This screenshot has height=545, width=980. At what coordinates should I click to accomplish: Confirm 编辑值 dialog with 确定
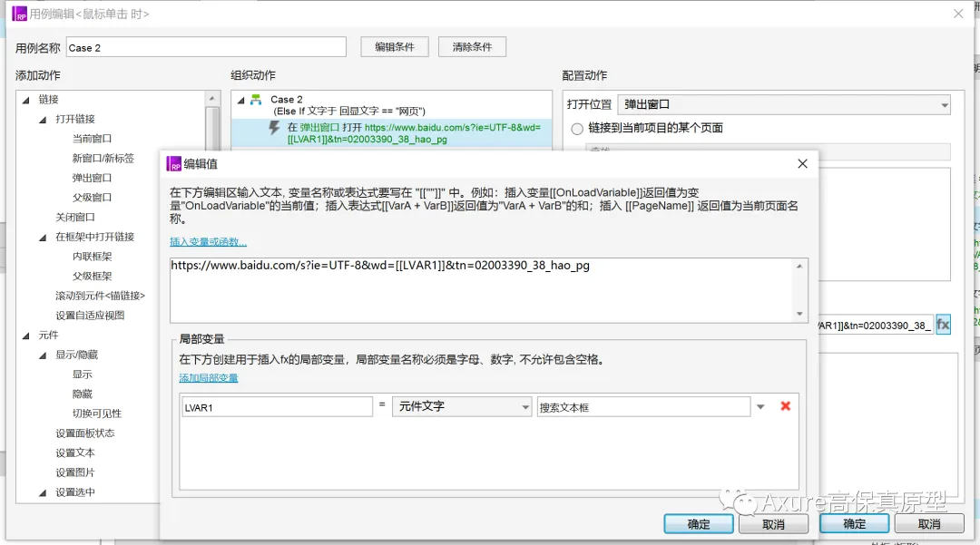tap(699, 524)
